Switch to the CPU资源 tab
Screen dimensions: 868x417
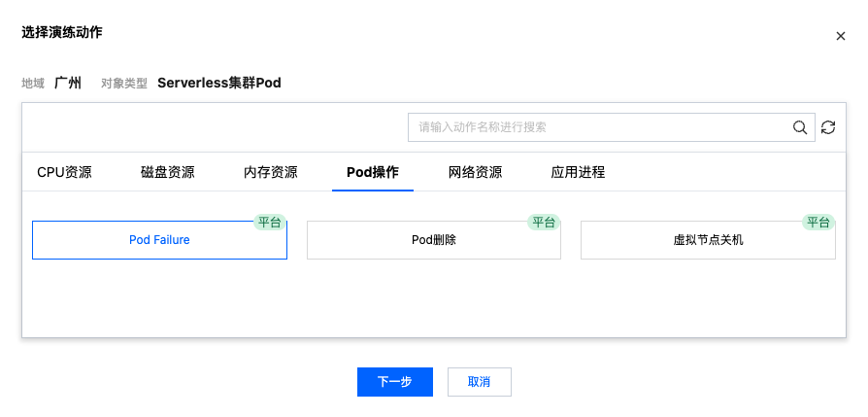click(64, 172)
